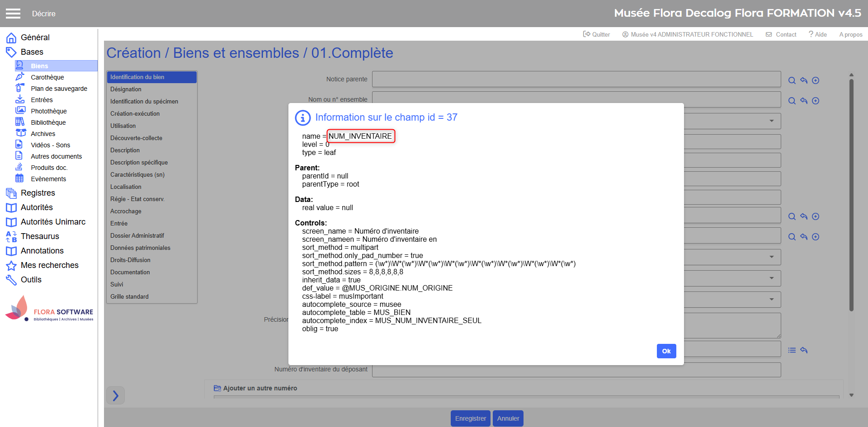The width and height of the screenshot is (868, 427).
Task: Click the Mes recherches star icon
Action: tap(11, 265)
